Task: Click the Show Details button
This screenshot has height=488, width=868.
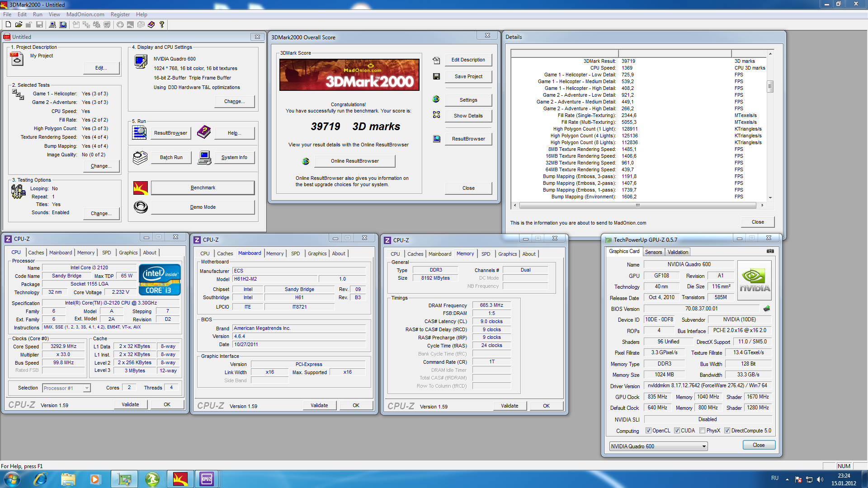Action: pos(468,116)
